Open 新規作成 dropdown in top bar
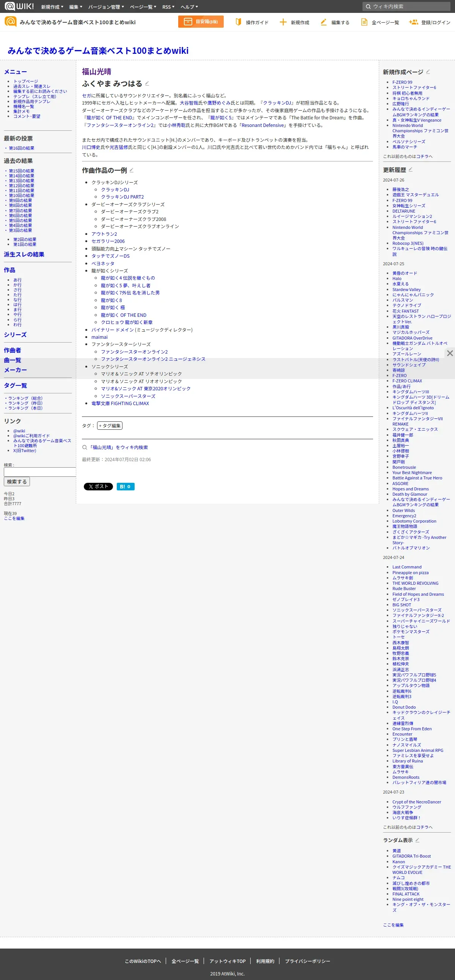This screenshot has width=455, height=980. pyautogui.click(x=52, y=7)
